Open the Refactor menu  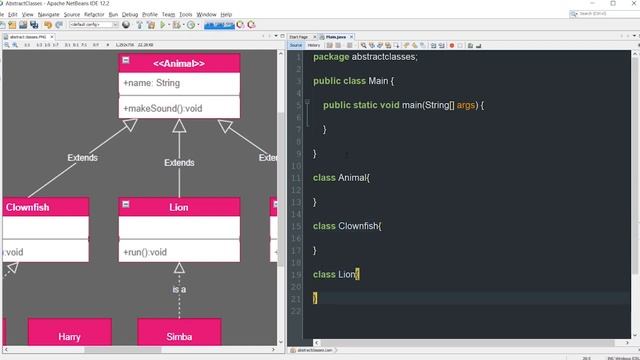[x=94, y=14]
